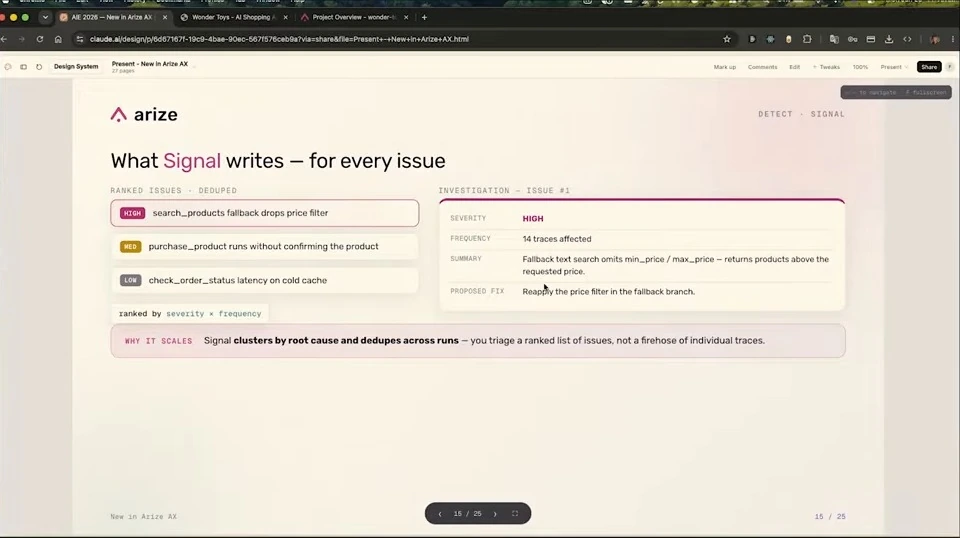Go forward in browser history
960x538 pixels.
coord(22,39)
